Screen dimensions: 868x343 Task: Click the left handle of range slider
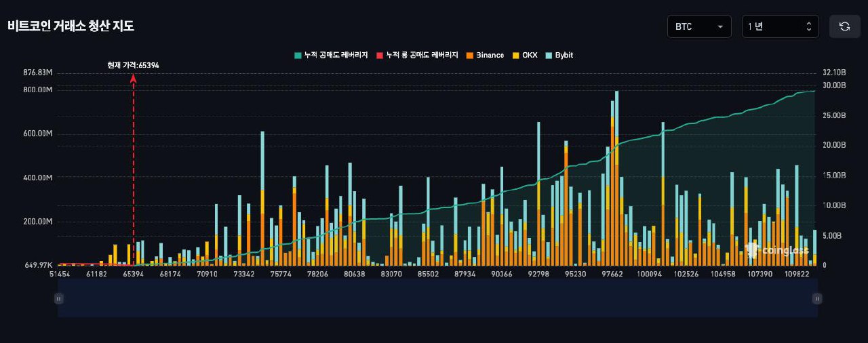point(59,298)
